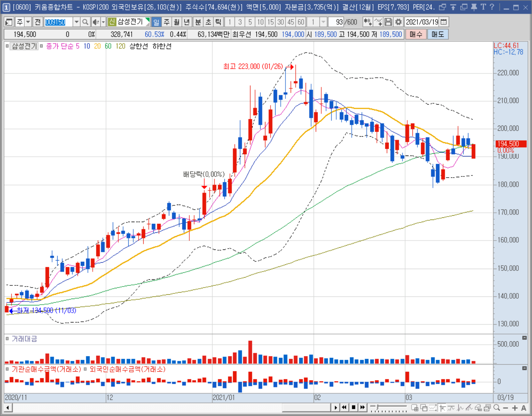Expand the green-red arrow beside 삼성전기 name

[147, 22]
